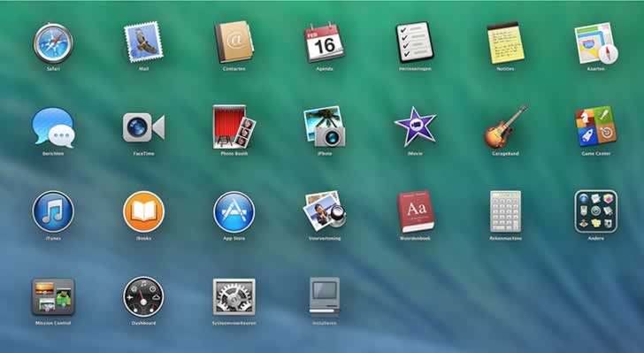
Task: Expand the Andere apps folder
Action: (x=596, y=211)
